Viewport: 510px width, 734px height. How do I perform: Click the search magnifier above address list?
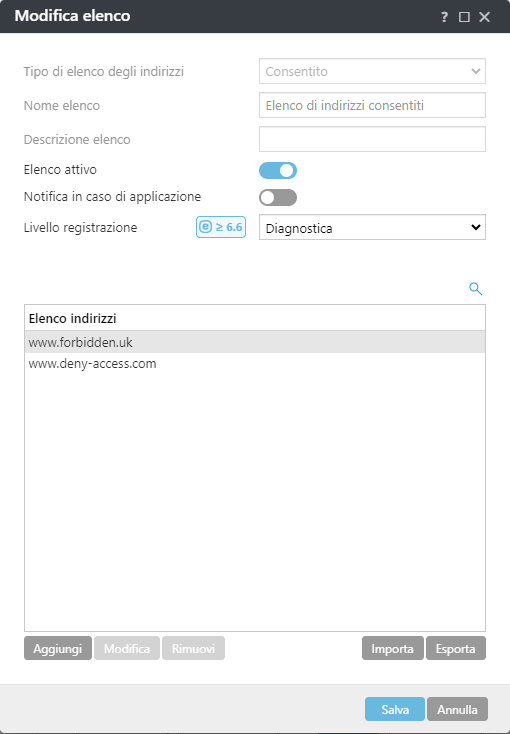[x=475, y=289]
